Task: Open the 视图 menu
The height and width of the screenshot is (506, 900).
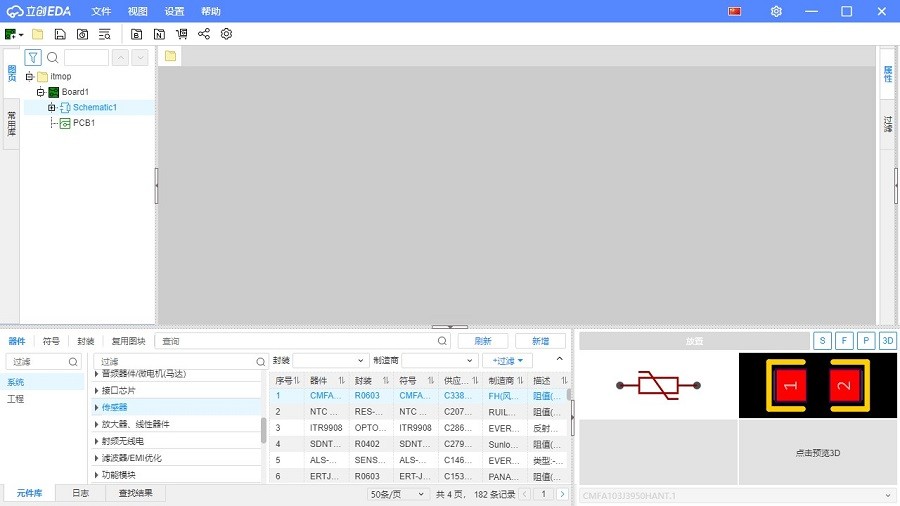Action: 137,11
